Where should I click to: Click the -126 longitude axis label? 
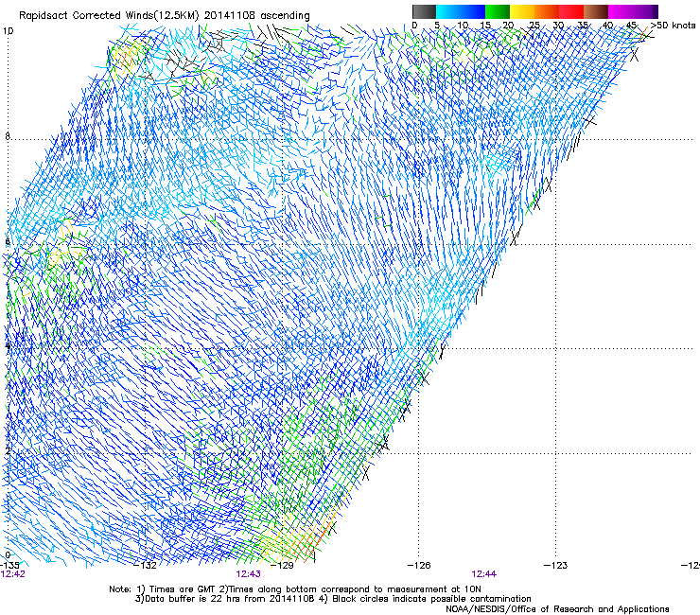click(x=419, y=566)
